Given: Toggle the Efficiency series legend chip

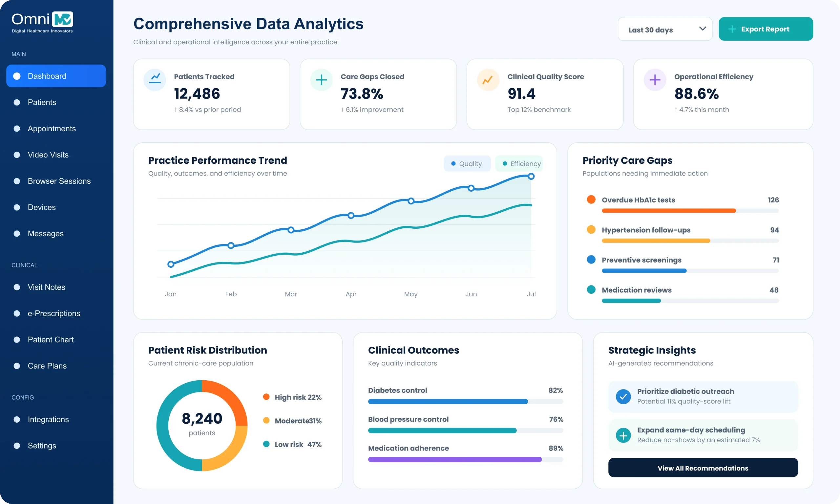Looking at the screenshot, I should point(519,164).
